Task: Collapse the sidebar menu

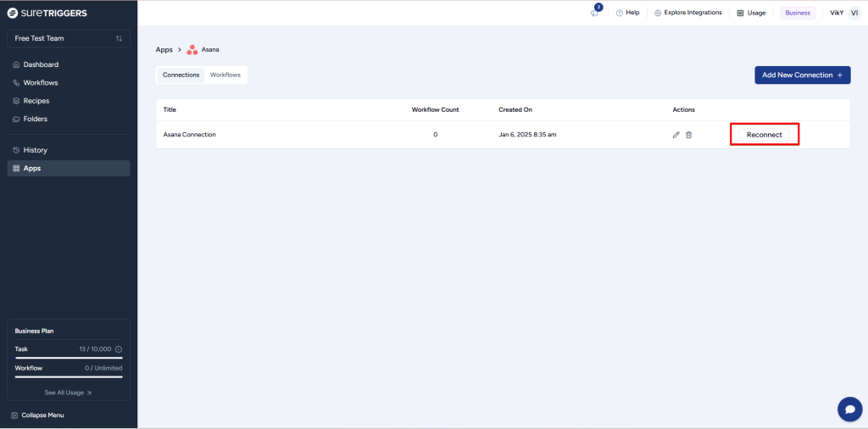Action: [37, 415]
